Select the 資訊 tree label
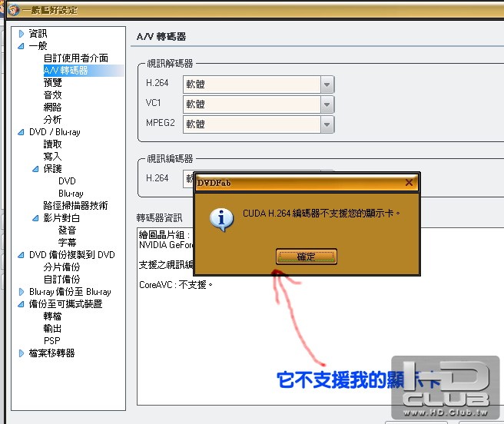 click(38, 34)
